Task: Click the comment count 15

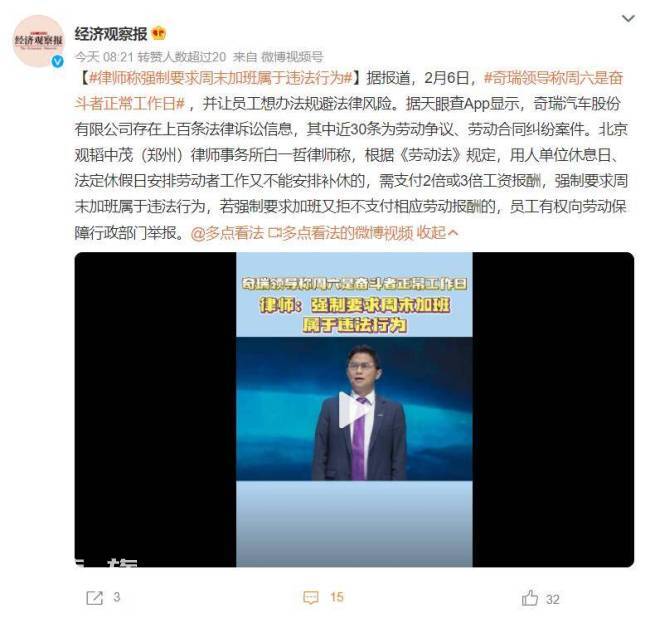Action: point(337,597)
